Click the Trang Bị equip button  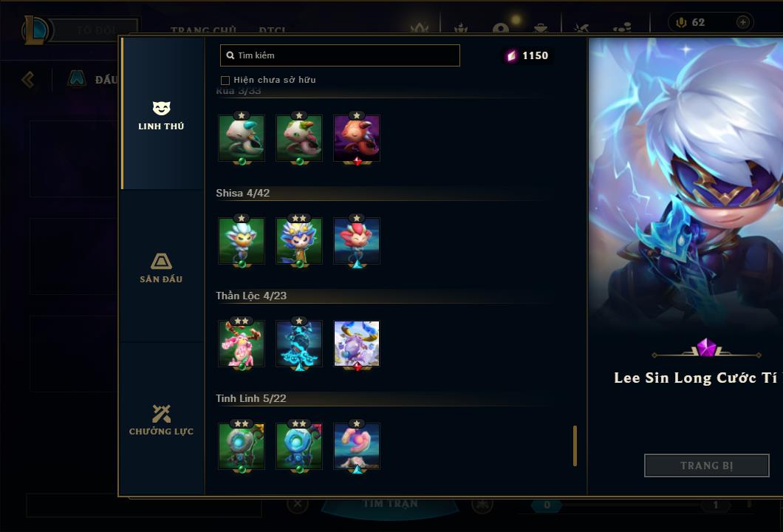point(707,465)
